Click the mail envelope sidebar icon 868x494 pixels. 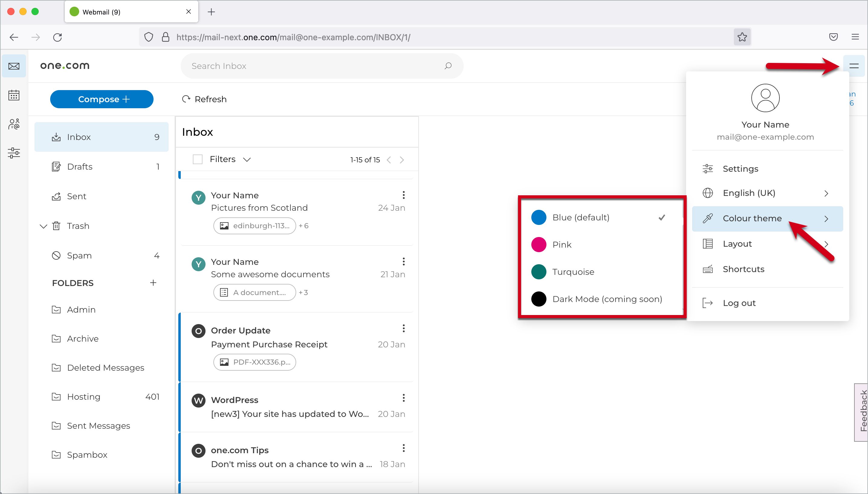click(14, 66)
